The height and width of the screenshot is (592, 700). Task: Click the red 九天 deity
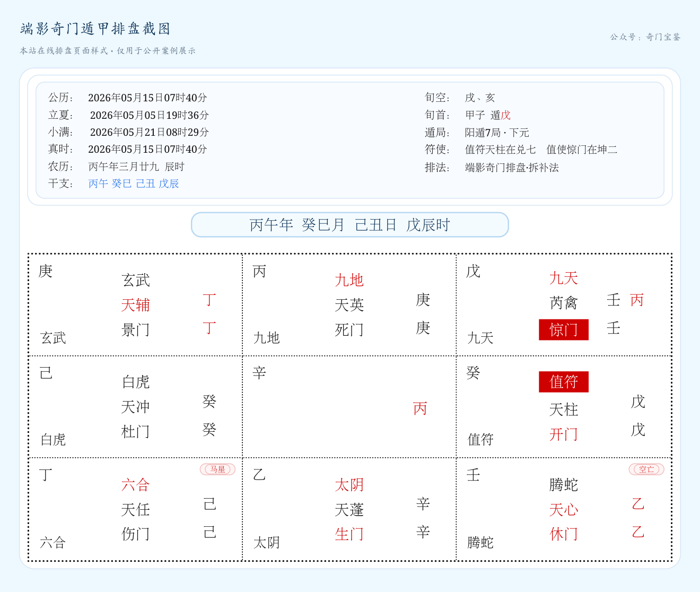coord(564,278)
